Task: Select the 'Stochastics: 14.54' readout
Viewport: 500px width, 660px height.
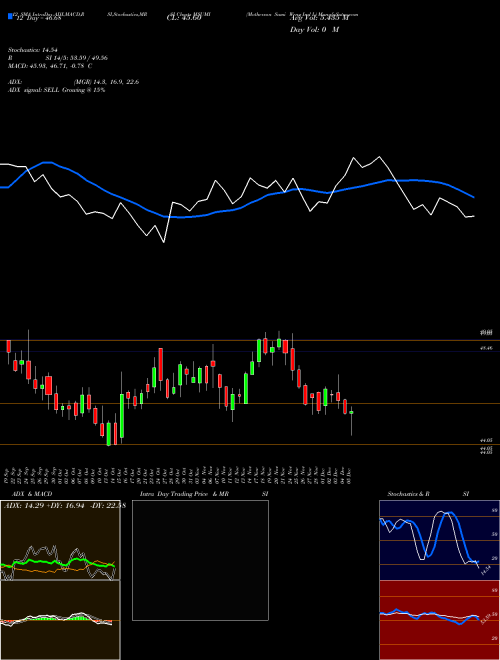Action: (x=33, y=50)
